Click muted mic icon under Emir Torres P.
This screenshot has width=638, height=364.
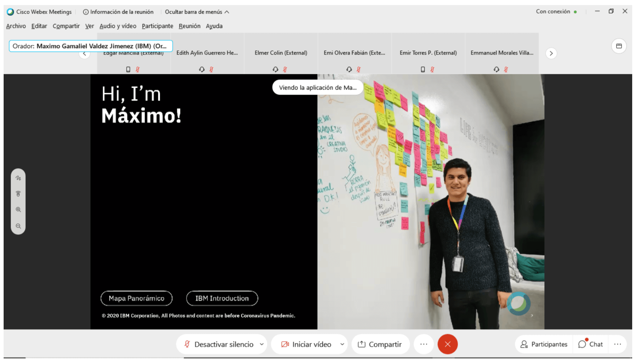[432, 69]
